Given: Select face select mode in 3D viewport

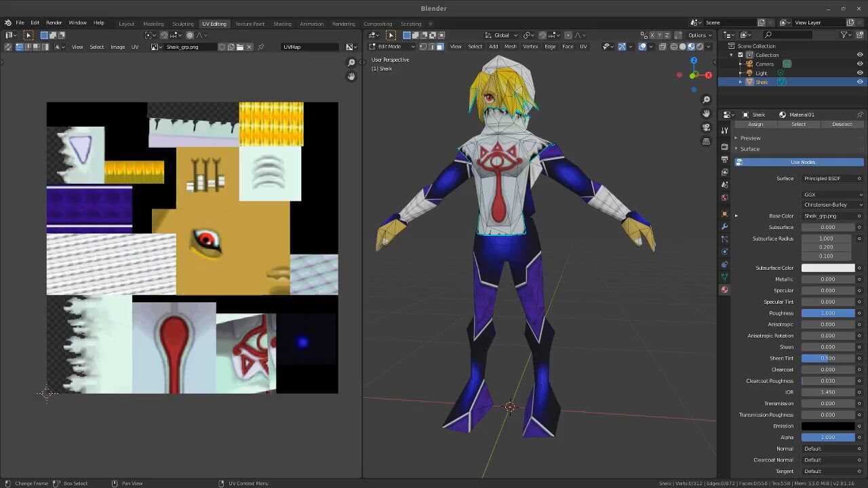Looking at the screenshot, I should pyautogui.click(x=439, y=46).
